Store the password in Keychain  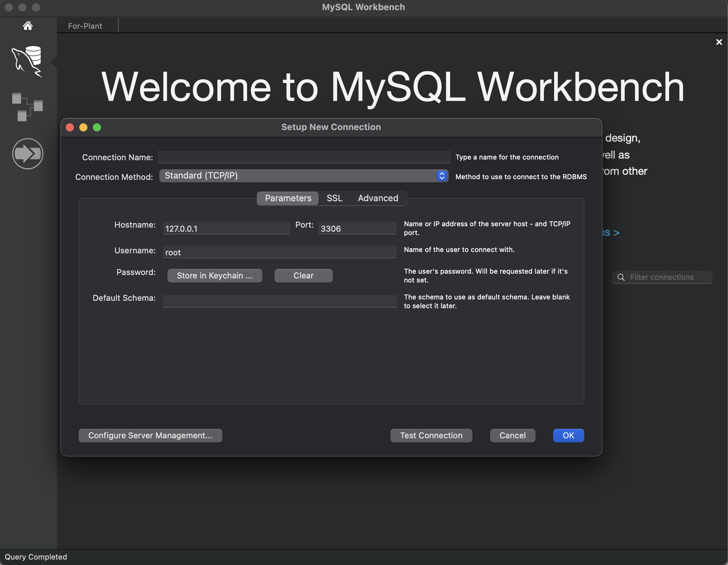215,275
